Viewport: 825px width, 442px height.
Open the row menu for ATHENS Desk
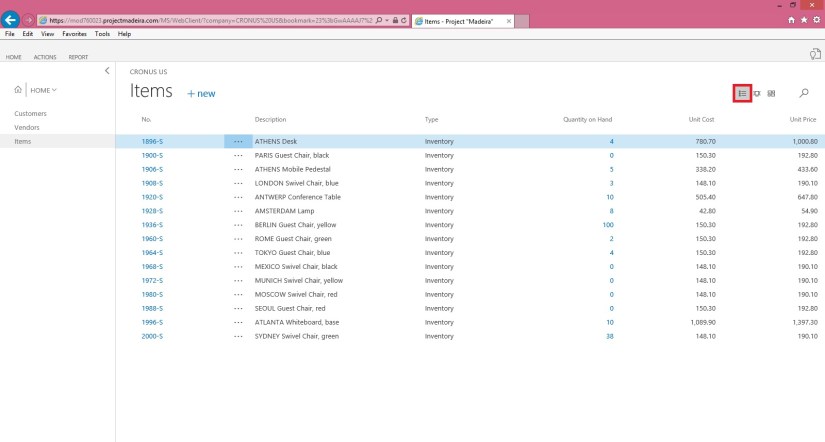(237, 142)
